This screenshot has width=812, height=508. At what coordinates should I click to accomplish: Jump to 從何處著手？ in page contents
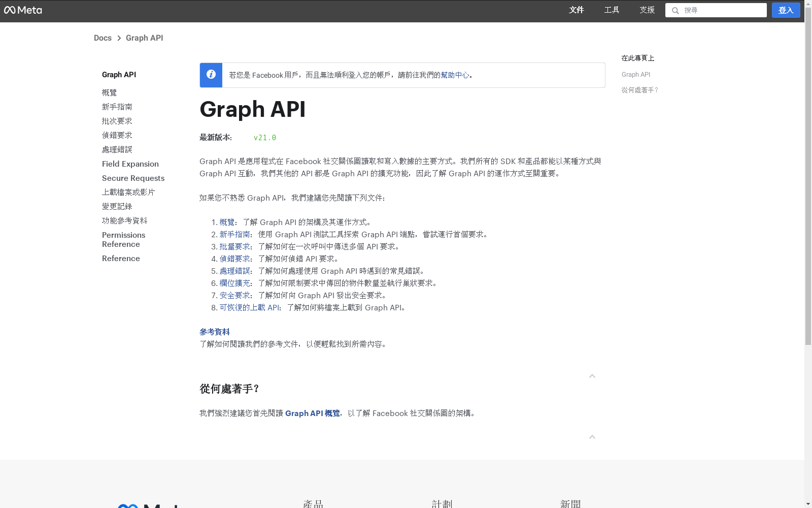click(640, 90)
